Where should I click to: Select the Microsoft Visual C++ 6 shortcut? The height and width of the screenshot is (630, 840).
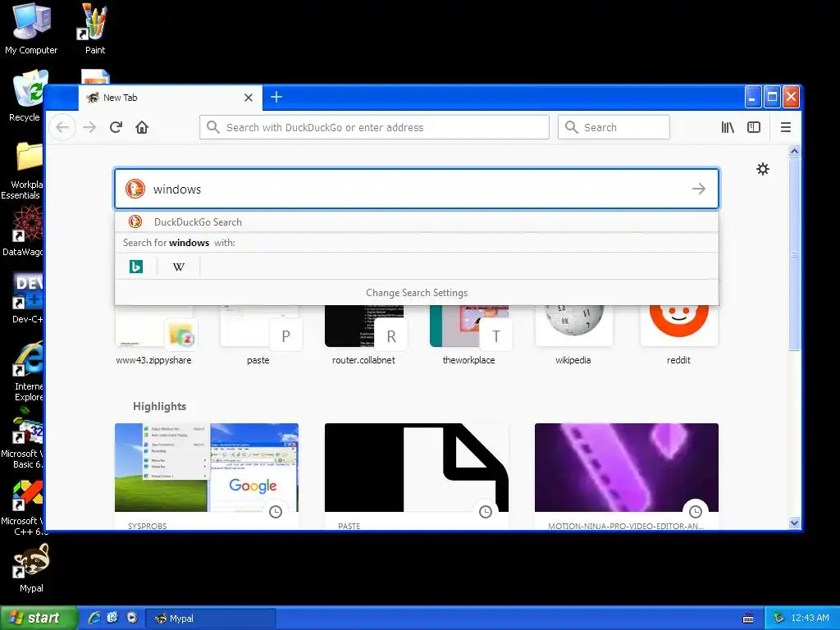23,508
